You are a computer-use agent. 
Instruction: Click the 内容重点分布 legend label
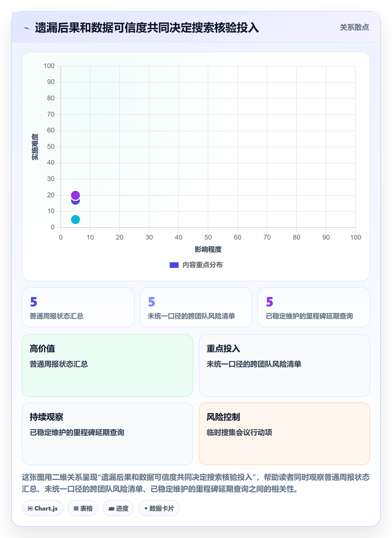(202, 265)
